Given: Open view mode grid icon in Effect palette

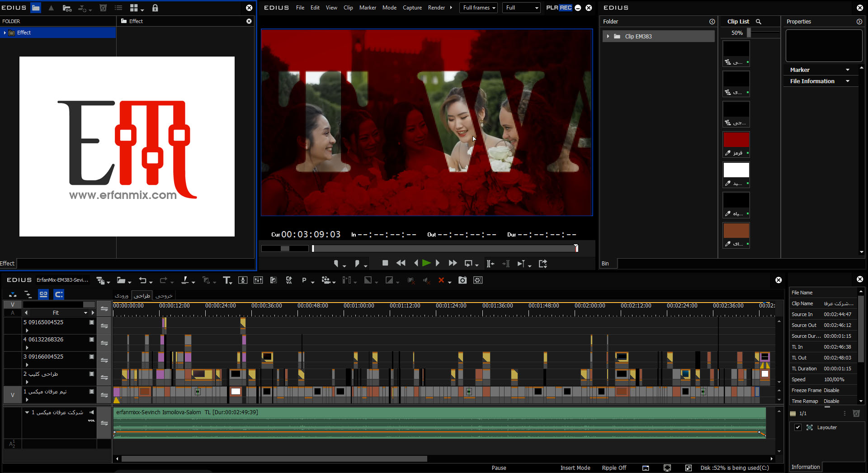Looking at the screenshot, I should (134, 8).
